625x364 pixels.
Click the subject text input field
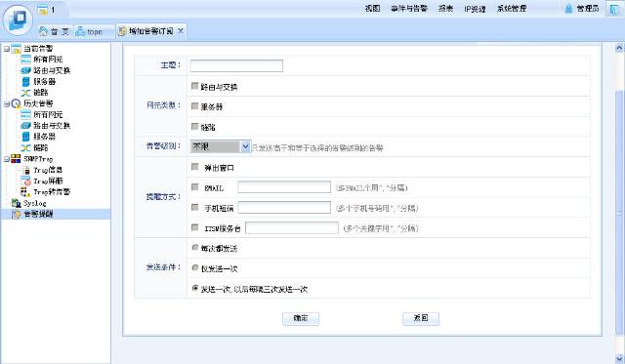[x=236, y=65]
